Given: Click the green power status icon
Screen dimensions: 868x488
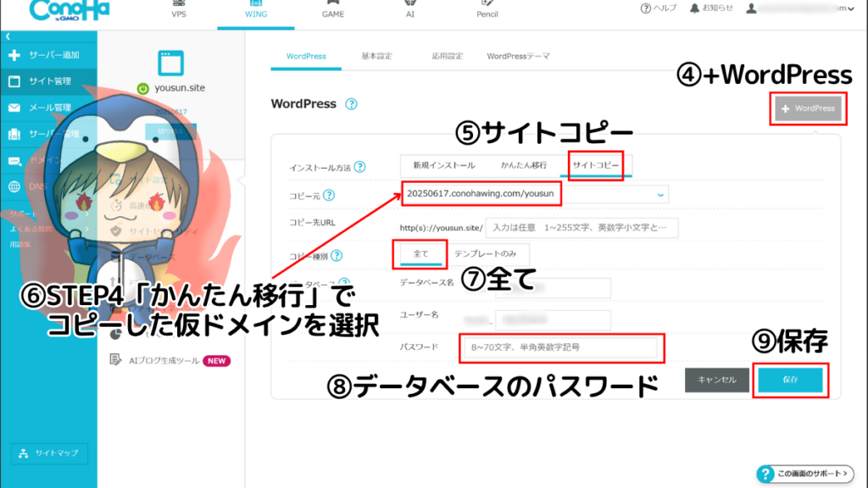Looking at the screenshot, I should tap(142, 88).
